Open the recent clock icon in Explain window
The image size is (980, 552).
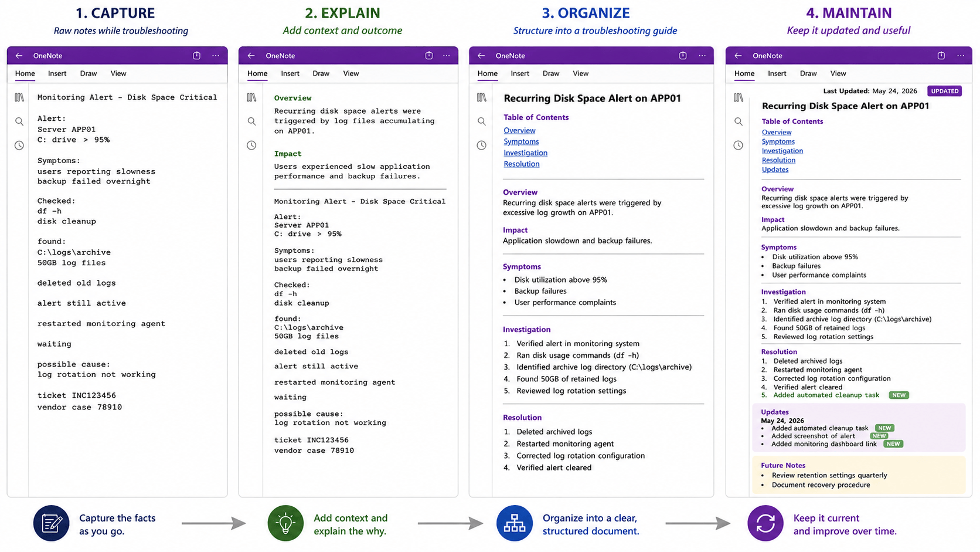tap(251, 145)
